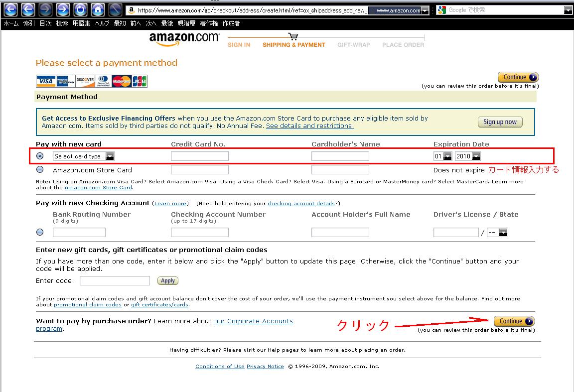This screenshot has height=392, width=574.
Task: Click the 最初 menu item
Action: point(120,23)
